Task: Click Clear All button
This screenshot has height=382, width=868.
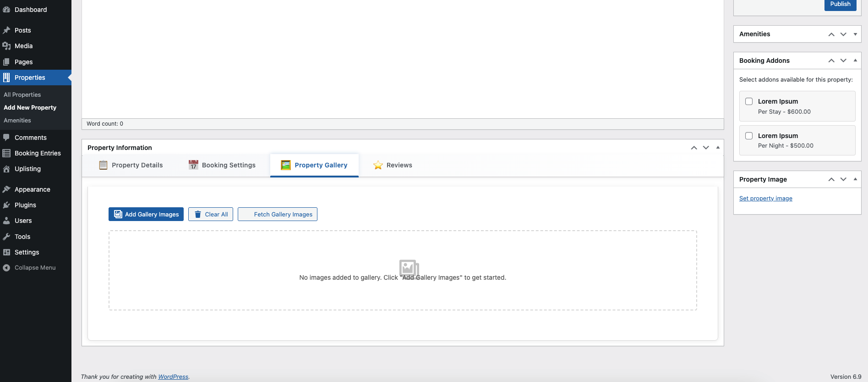Action: pyautogui.click(x=211, y=214)
